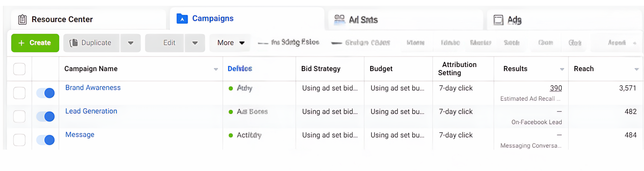
Task: Open the Brand Awareness campaign link
Action: click(x=93, y=88)
